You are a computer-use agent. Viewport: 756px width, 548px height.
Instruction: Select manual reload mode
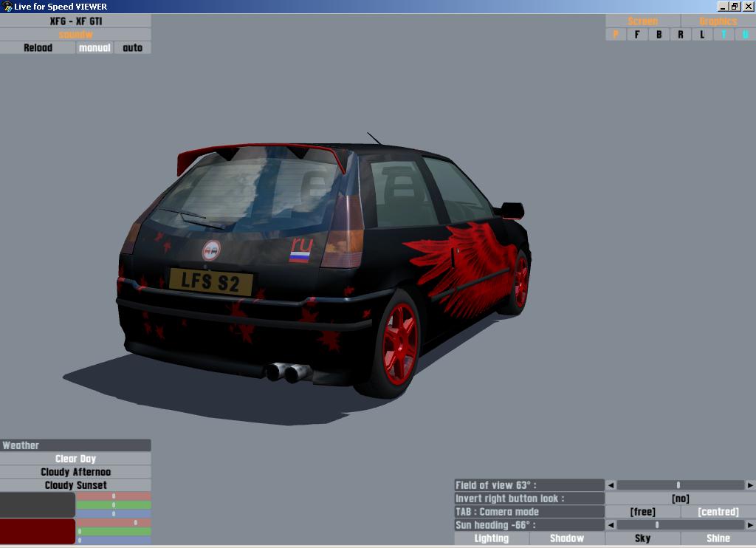click(x=94, y=48)
